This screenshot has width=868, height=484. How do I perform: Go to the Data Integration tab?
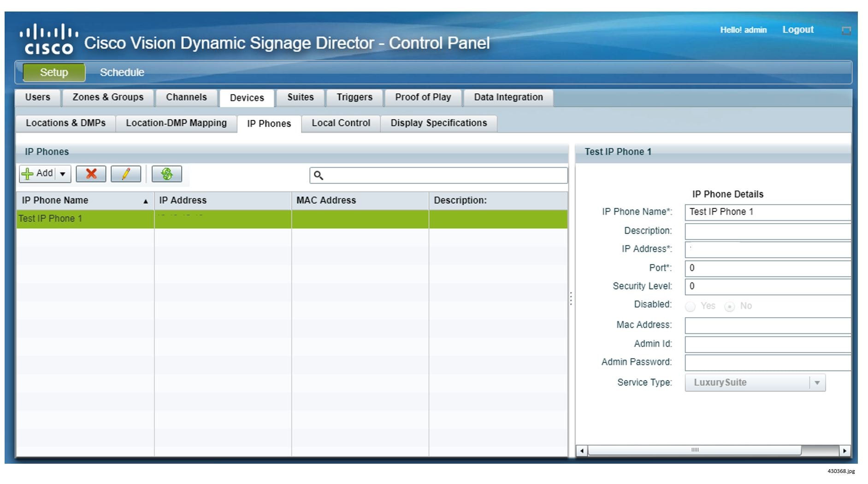(x=508, y=97)
